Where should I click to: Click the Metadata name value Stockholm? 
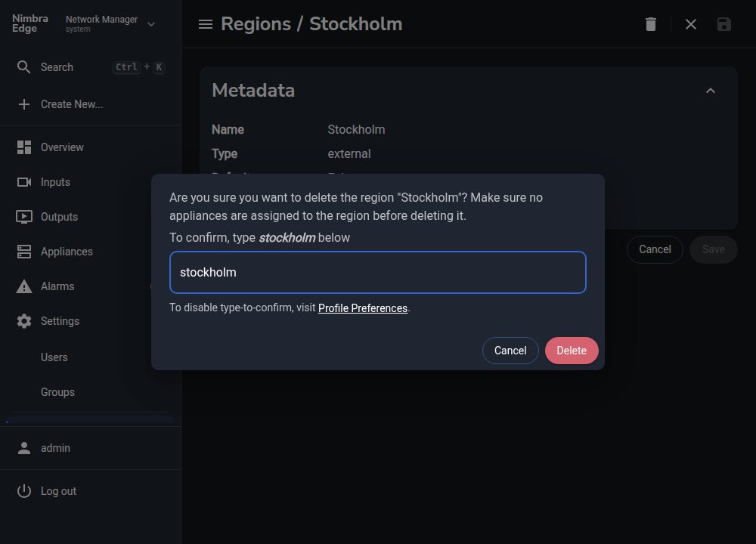pos(356,130)
